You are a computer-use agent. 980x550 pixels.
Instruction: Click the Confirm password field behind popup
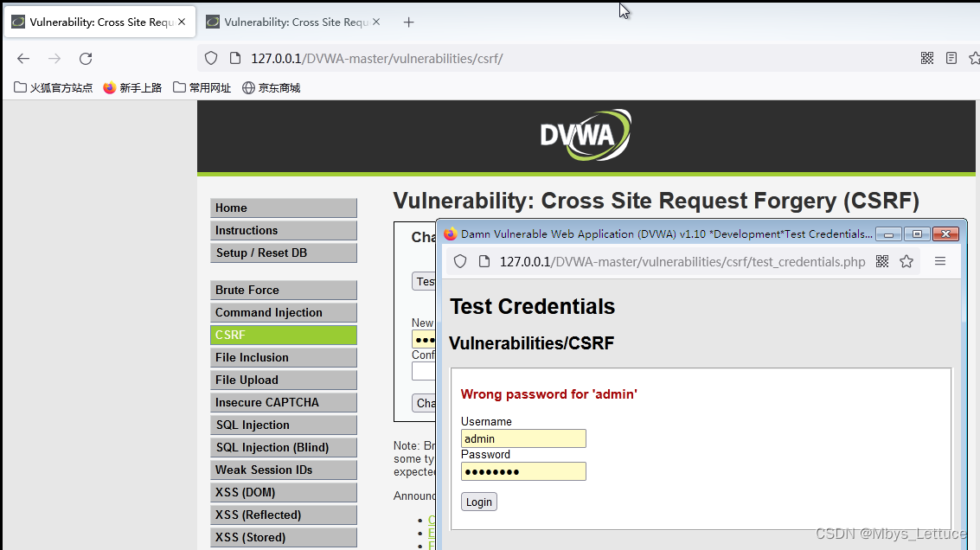point(425,371)
